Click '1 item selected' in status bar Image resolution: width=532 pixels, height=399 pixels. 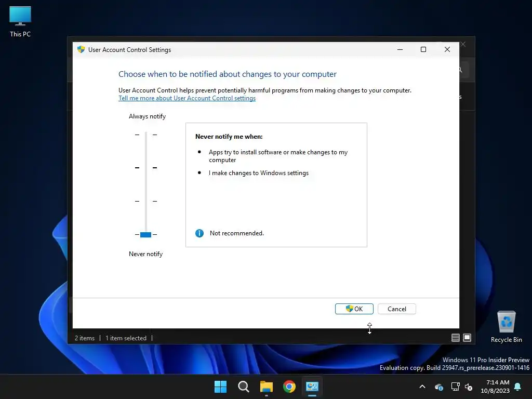click(x=126, y=338)
